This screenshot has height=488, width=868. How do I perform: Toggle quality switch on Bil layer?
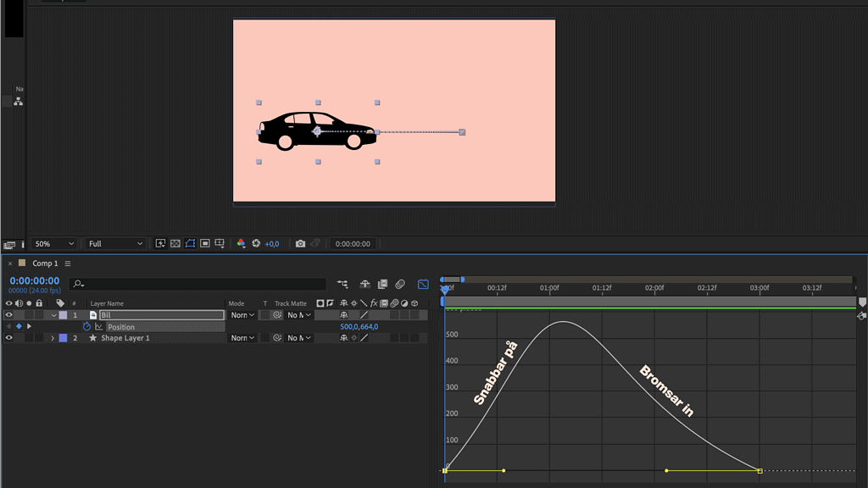coord(364,315)
